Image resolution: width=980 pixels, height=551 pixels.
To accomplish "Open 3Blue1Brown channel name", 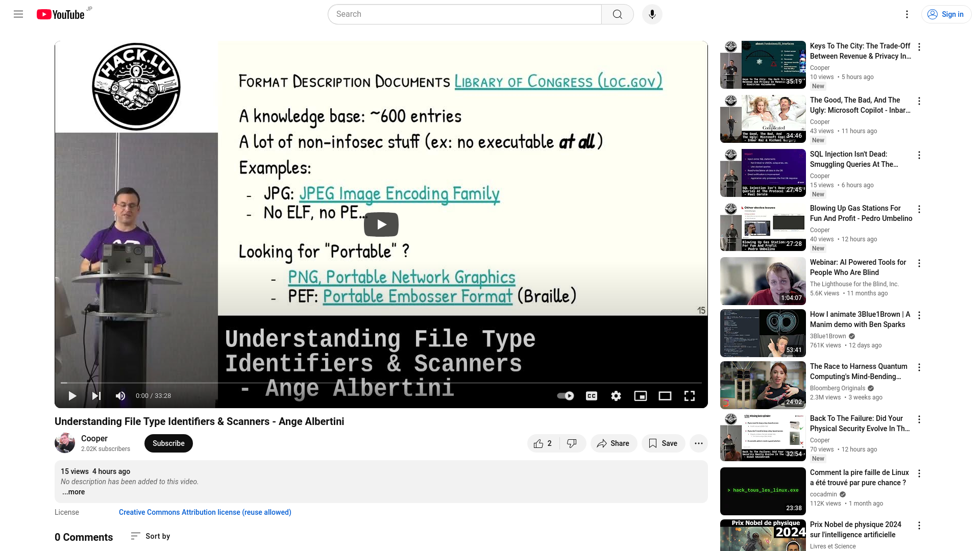I will click(x=828, y=336).
